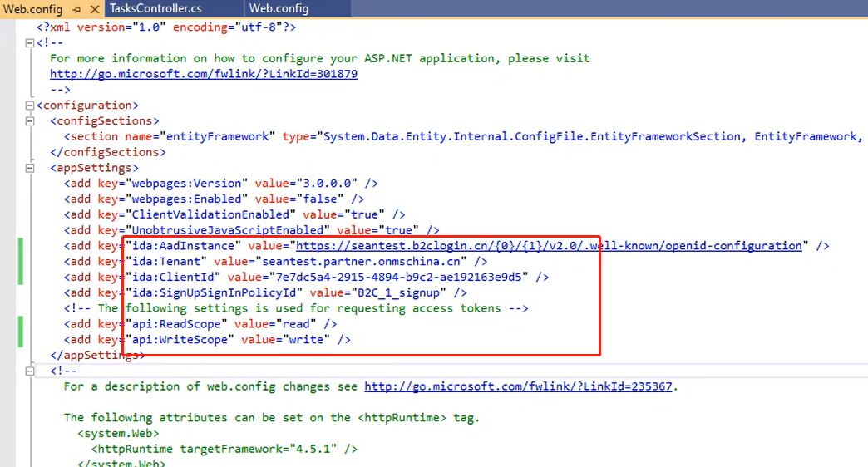Close the active Web.config tab
The image size is (868, 467).
[x=95, y=9]
